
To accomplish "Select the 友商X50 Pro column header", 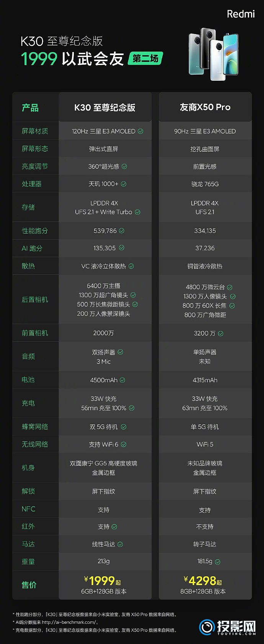I will point(205,107).
